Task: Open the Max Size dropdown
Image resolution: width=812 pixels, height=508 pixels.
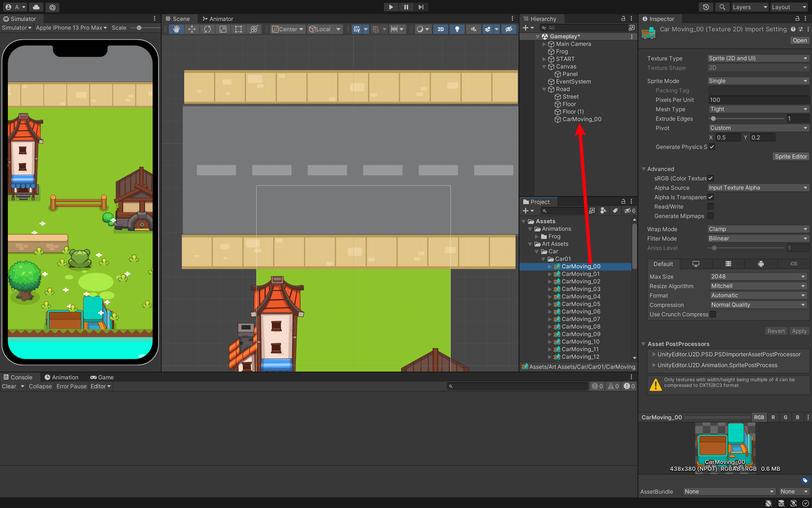Action: tap(758, 277)
